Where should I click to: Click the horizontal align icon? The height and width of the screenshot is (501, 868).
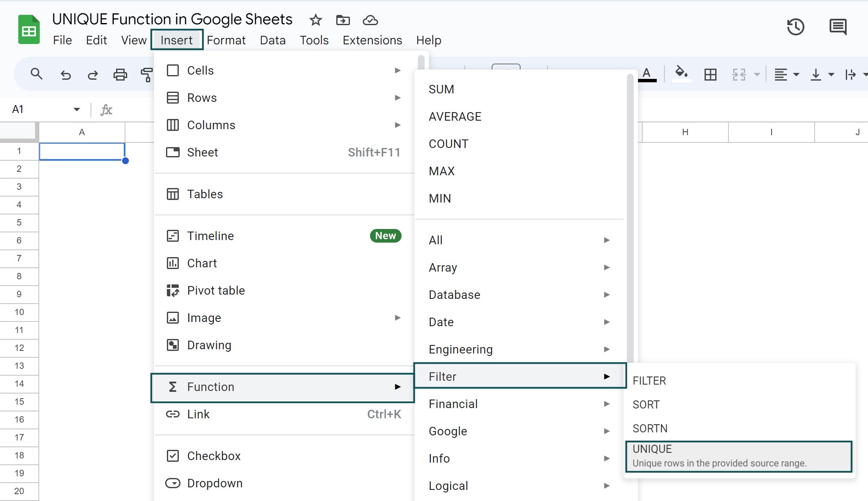coord(781,75)
